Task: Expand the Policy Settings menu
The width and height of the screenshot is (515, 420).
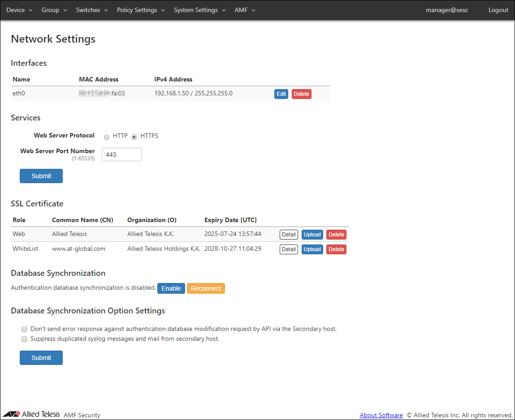Action: click(141, 10)
